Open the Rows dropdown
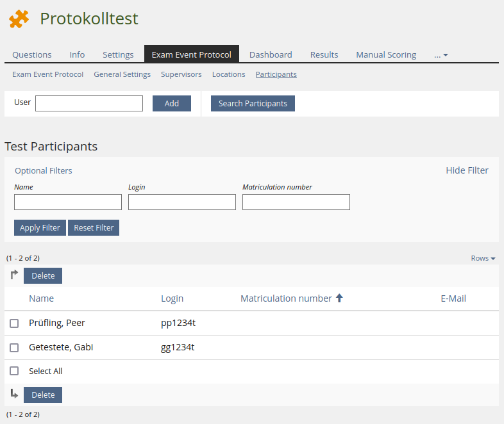 click(x=483, y=258)
